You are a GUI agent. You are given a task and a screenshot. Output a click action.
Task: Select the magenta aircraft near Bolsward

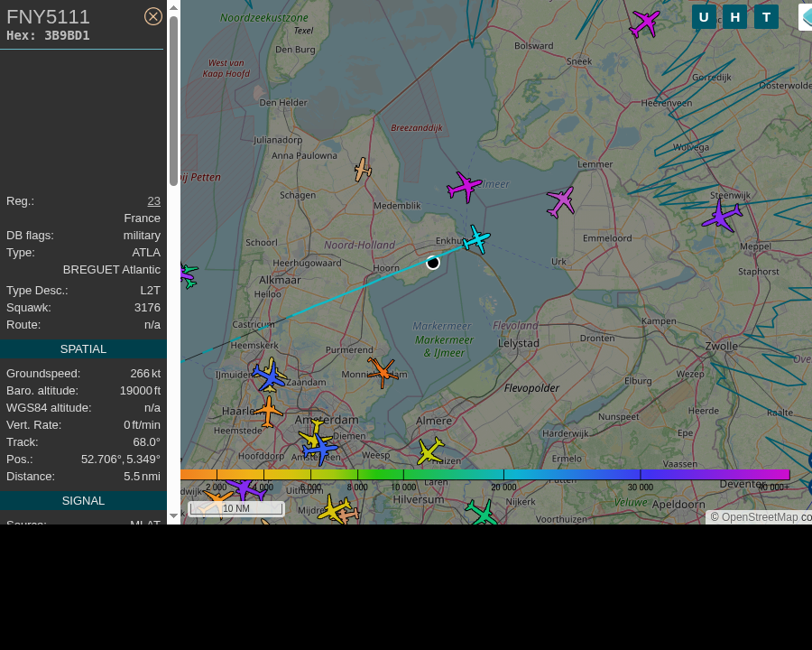[644, 23]
